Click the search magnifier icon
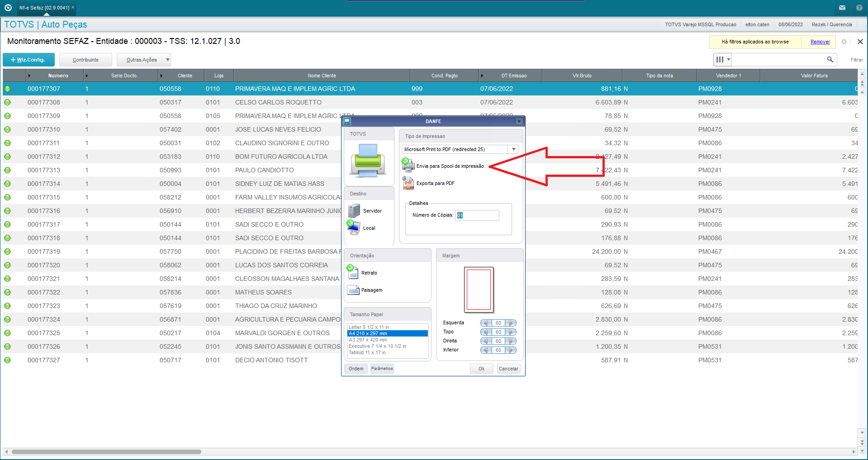This screenshot has height=460, width=868. [830, 59]
